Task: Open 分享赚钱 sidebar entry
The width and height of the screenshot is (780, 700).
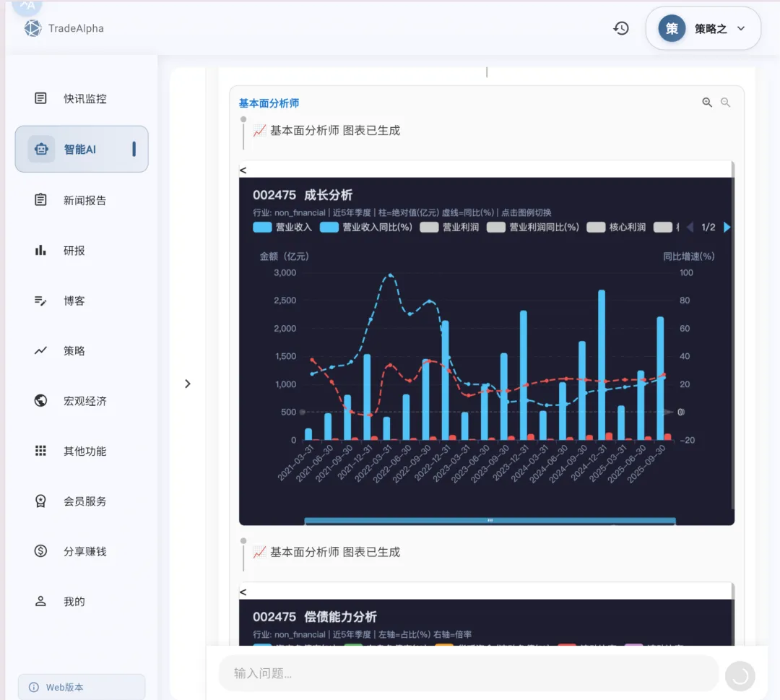Action: click(x=82, y=551)
